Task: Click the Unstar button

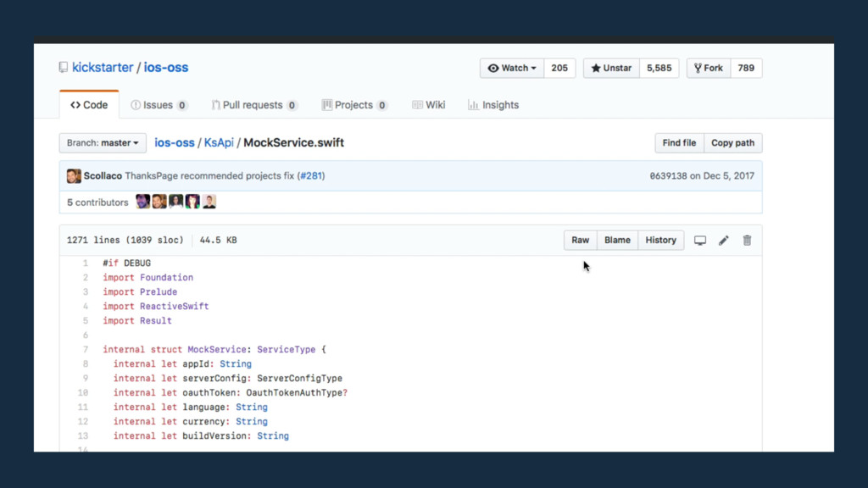Action: tap(611, 68)
